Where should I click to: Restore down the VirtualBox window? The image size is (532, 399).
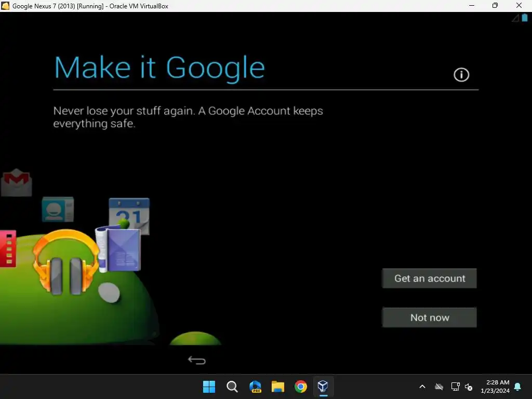tap(495, 6)
